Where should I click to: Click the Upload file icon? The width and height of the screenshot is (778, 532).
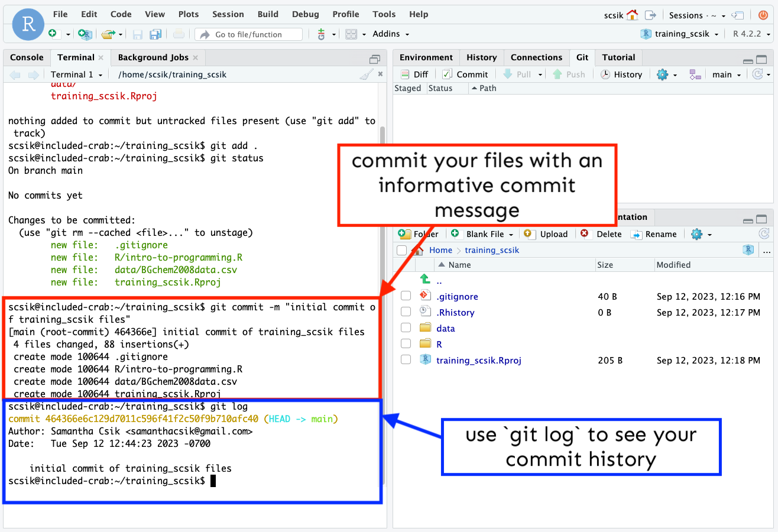coord(529,234)
